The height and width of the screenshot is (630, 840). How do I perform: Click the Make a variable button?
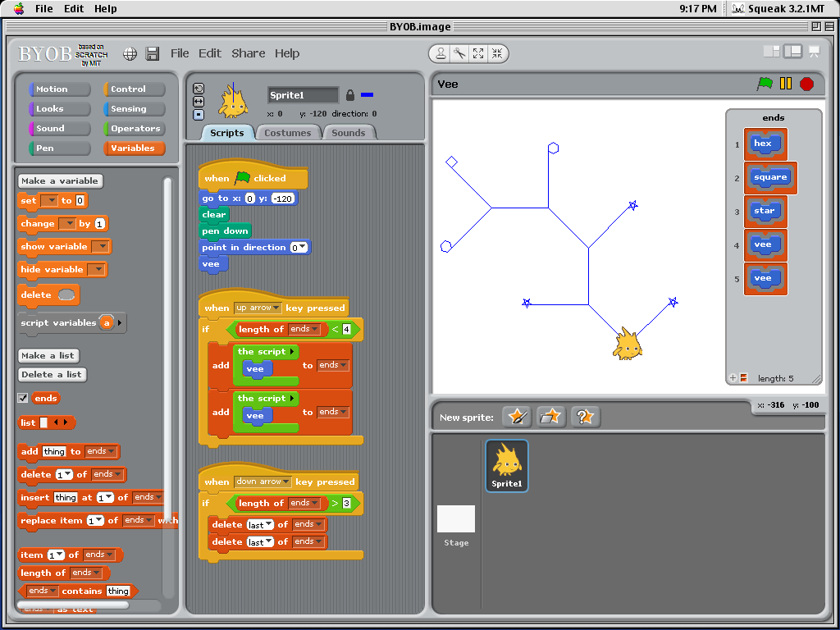coord(60,180)
